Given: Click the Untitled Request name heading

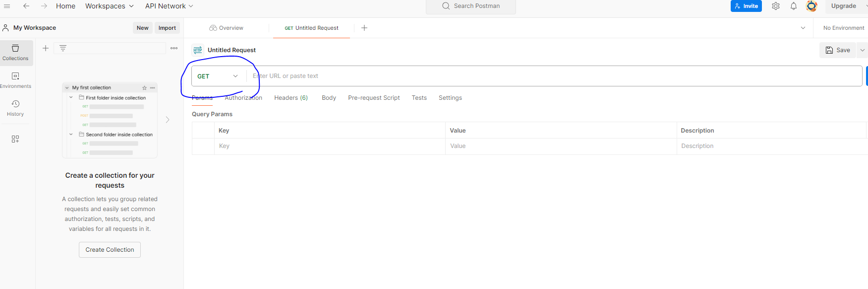Looking at the screenshot, I should (231, 50).
